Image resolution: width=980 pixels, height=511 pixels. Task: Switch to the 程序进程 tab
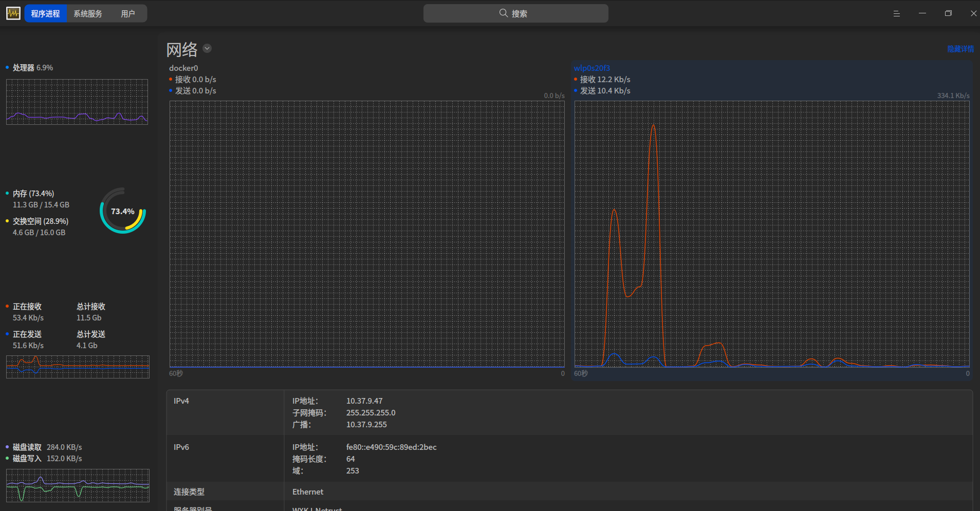coord(45,14)
